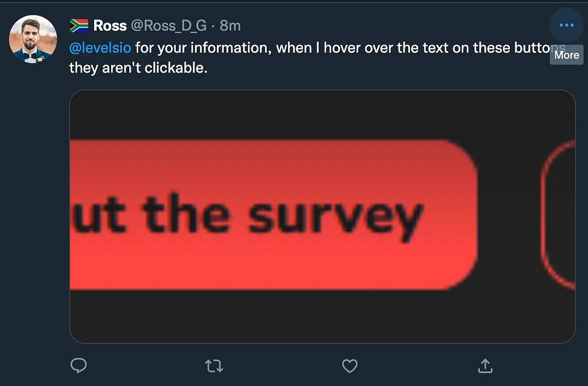Click the South African flag emoji
This screenshot has width=588, height=386.
pyautogui.click(x=79, y=26)
